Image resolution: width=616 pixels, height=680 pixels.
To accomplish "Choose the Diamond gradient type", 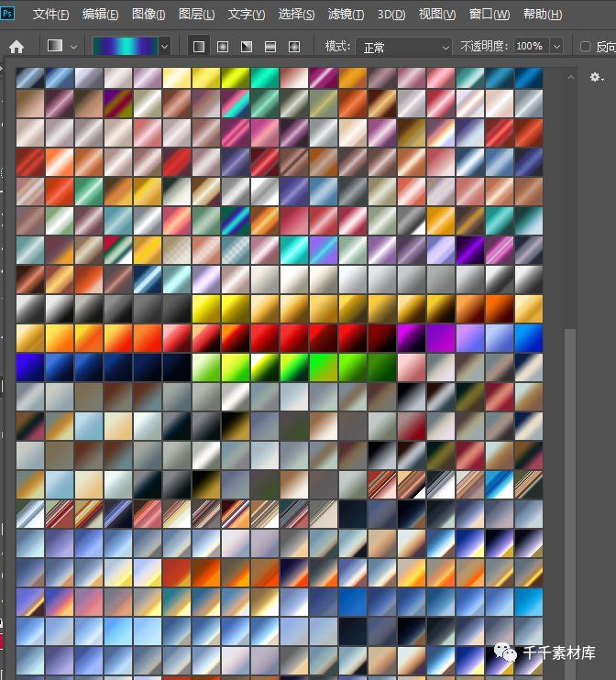I will pyautogui.click(x=294, y=47).
